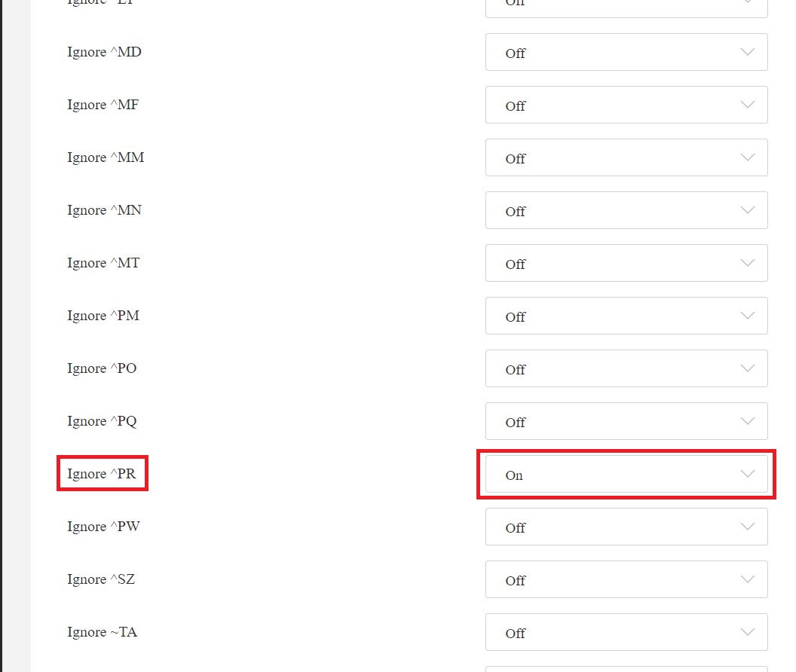The image size is (796, 672).
Task: Open the Ignore ^MD dropdown
Action: 626,52
